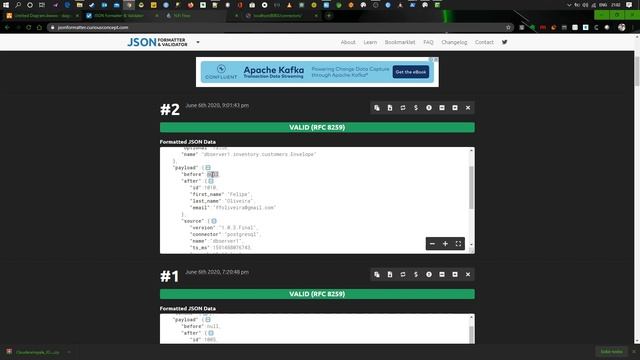Screen dimensions: 640x360
Task: Select the "email" line in result #2
Action: coord(233,207)
